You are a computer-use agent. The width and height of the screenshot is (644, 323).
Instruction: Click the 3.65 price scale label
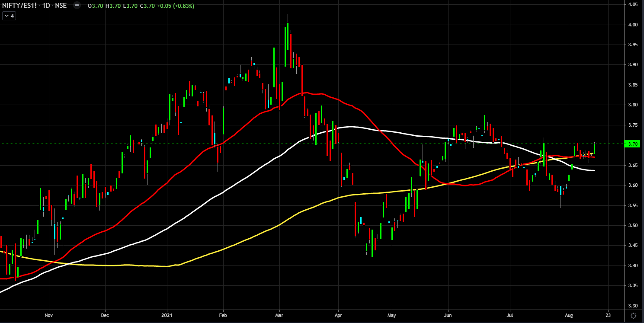pyautogui.click(x=632, y=165)
